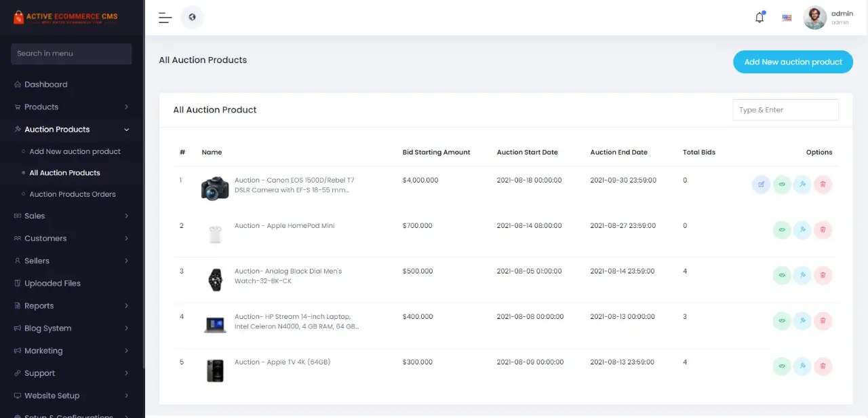Expand the Products sidebar menu

point(71,107)
